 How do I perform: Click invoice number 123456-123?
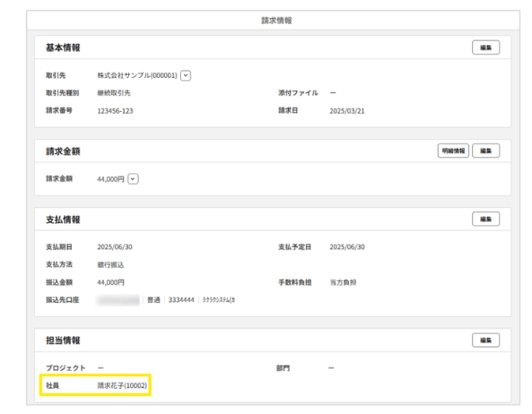click(x=115, y=111)
